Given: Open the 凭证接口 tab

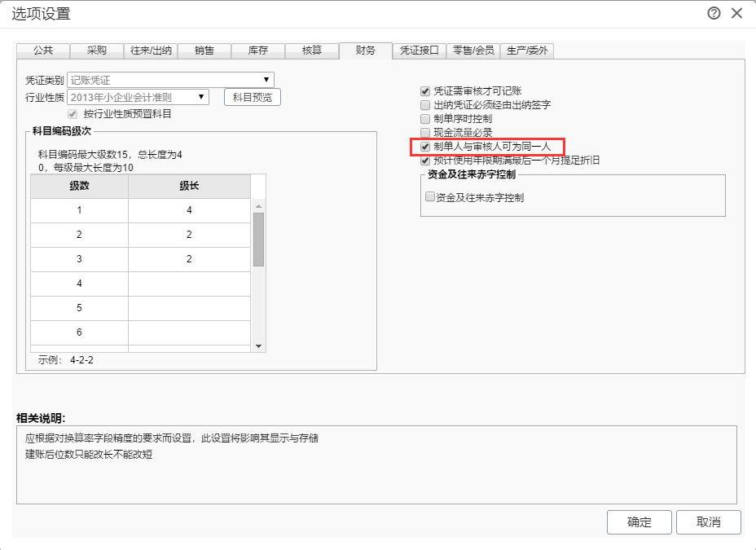Looking at the screenshot, I should click(x=420, y=51).
